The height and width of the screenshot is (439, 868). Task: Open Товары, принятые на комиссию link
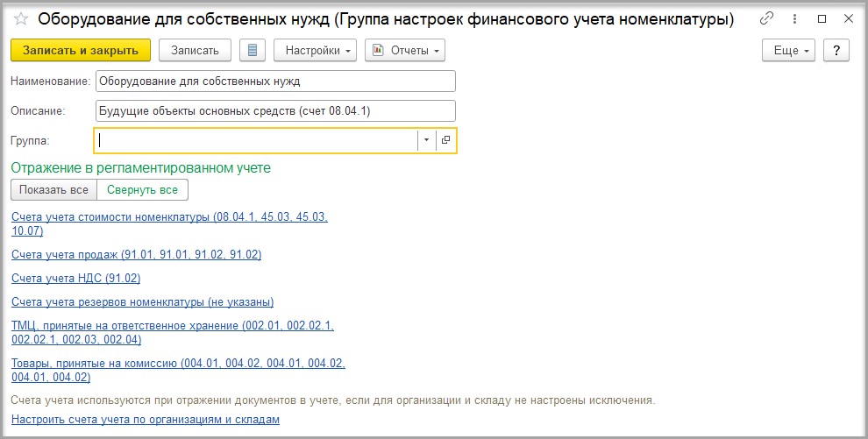point(178,371)
